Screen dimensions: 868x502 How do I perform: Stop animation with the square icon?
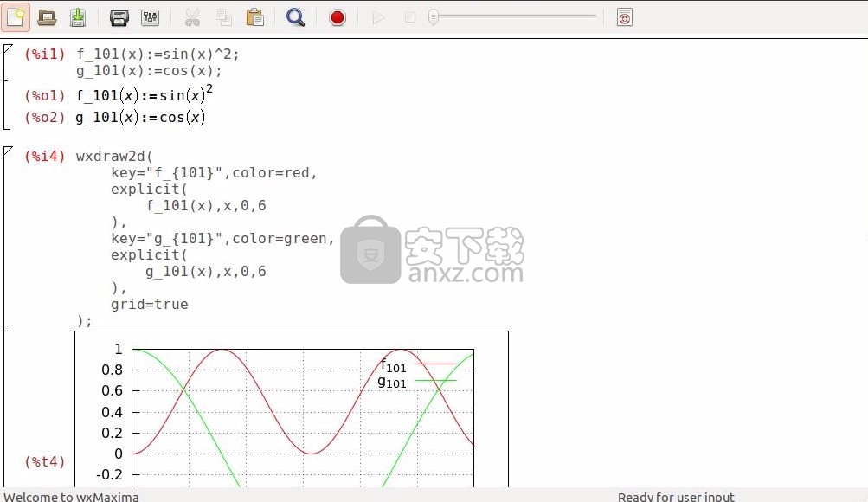pyautogui.click(x=410, y=17)
